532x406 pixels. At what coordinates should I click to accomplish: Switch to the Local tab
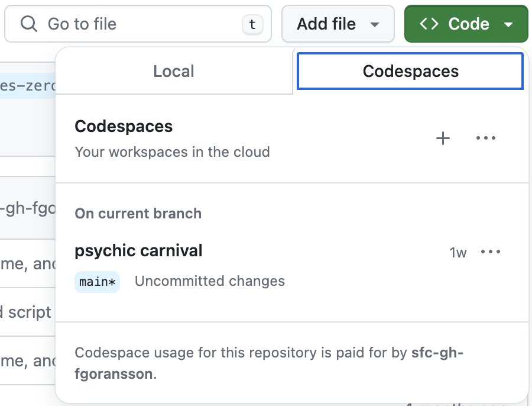(173, 70)
